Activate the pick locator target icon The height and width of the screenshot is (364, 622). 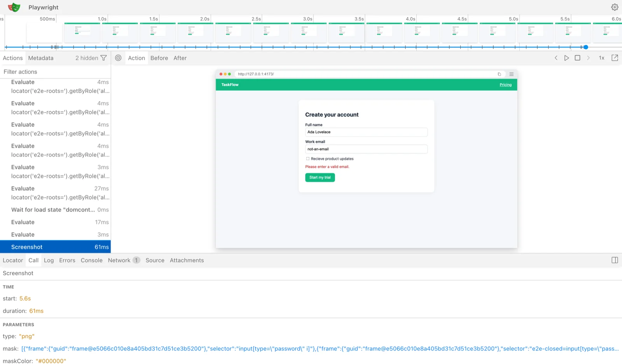click(118, 58)
